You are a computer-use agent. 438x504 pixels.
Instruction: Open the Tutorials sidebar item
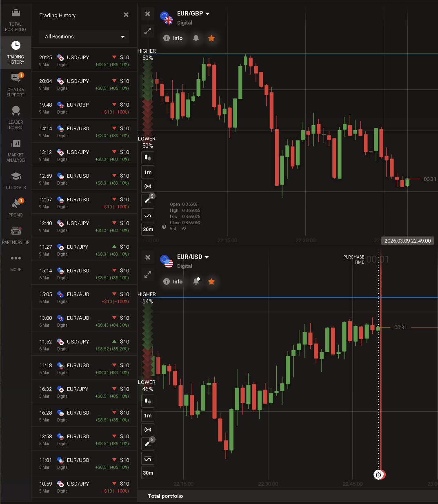16,180
